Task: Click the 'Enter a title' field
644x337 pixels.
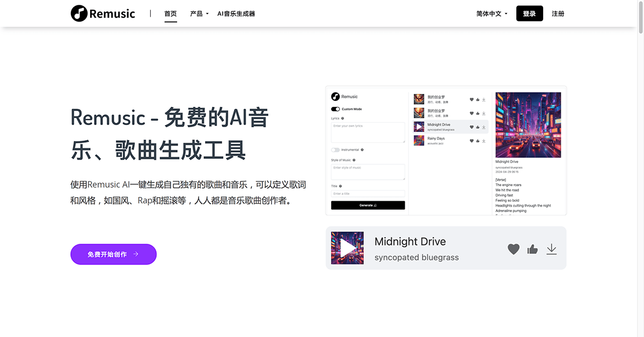Action: point(368,194)
